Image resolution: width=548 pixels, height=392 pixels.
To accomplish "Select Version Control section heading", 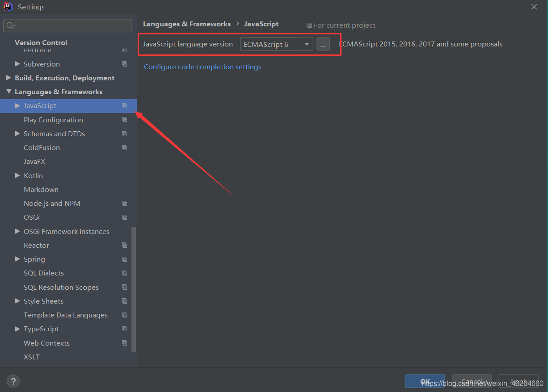I will click(x=41, y=42).
